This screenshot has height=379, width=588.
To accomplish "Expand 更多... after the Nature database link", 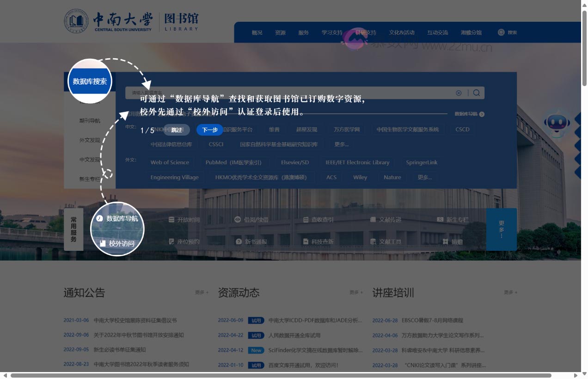I will (x=425, y=177).
